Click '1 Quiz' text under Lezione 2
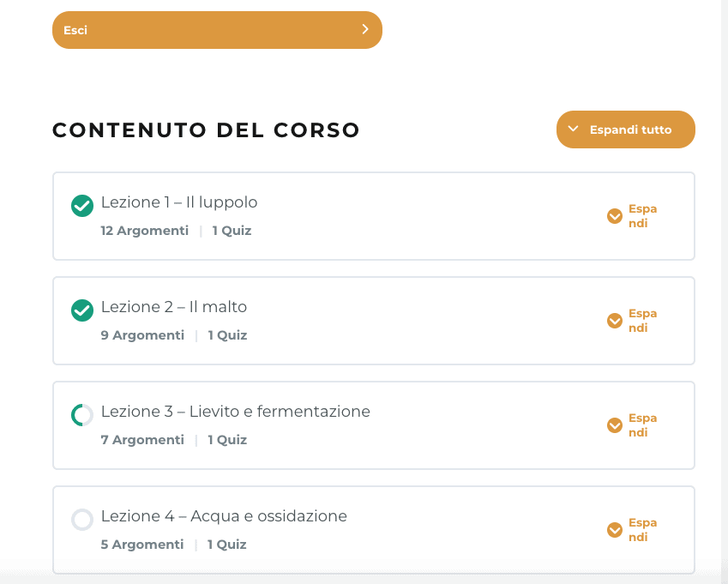Viewport: 728px width, 584px height. tap(227, 335)
